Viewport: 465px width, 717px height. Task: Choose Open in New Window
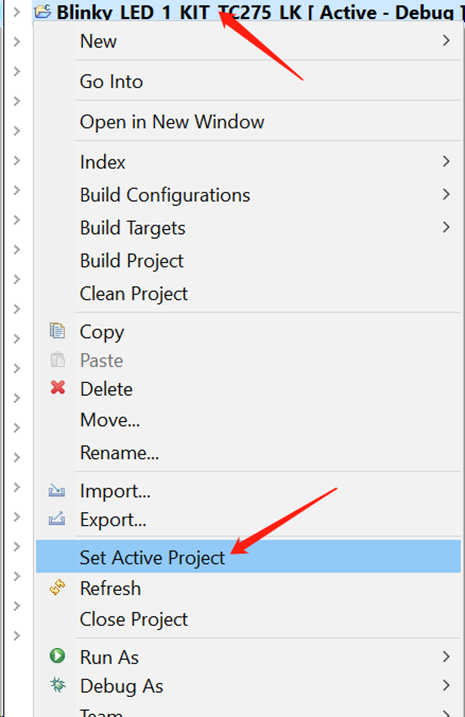[172, 122]
